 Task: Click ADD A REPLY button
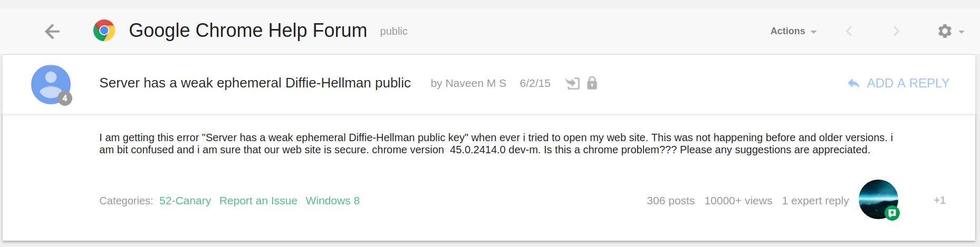point(908,83)
